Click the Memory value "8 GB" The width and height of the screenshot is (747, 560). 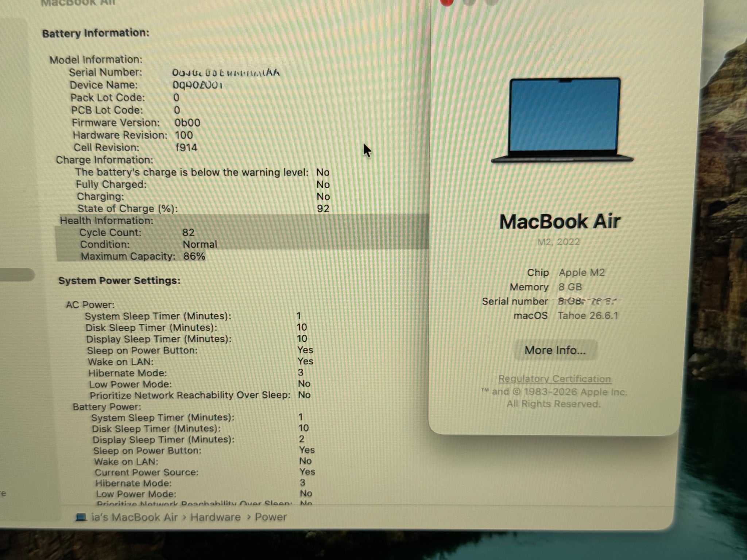click(x=570, y=287)
